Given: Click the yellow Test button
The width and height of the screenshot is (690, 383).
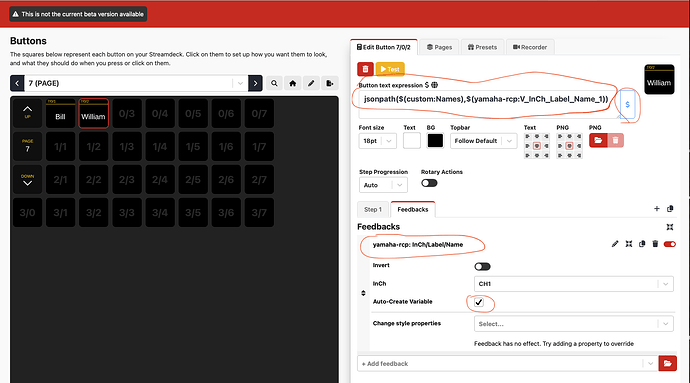Looking at the screenshot, I should click(390, 69).
